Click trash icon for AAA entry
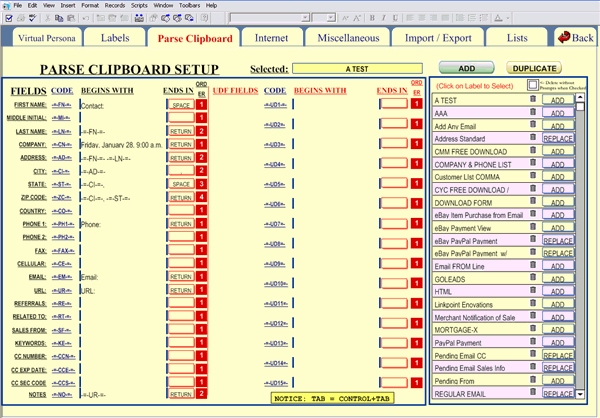Screen dimensions: 600x418 coord(533,112)
